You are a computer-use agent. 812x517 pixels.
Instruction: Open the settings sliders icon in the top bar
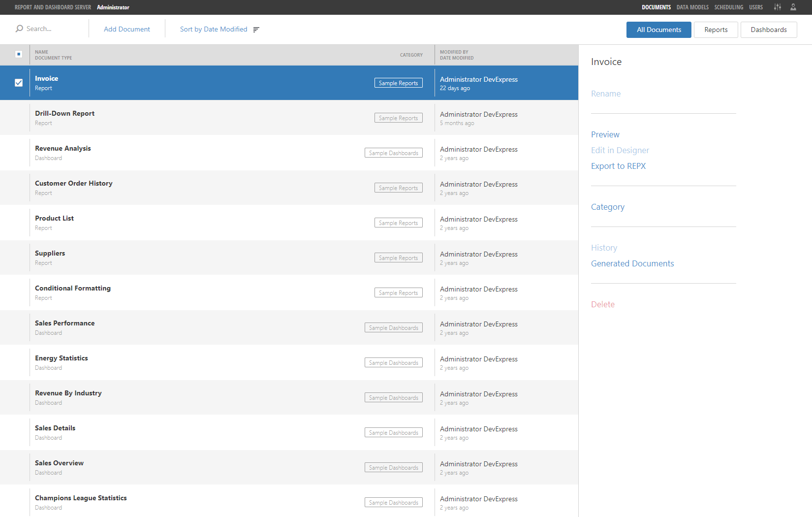tap(777, 7)
